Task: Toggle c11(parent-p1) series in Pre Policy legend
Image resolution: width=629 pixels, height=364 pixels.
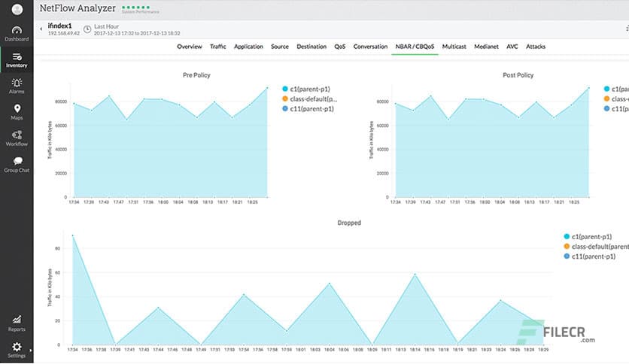Action: click(x=308, y=108)
